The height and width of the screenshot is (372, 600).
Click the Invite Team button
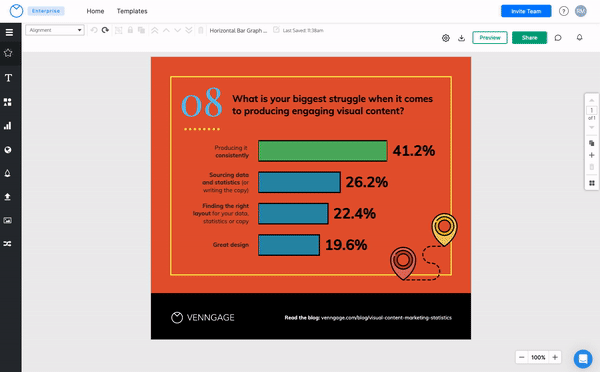tap(526, 11)
